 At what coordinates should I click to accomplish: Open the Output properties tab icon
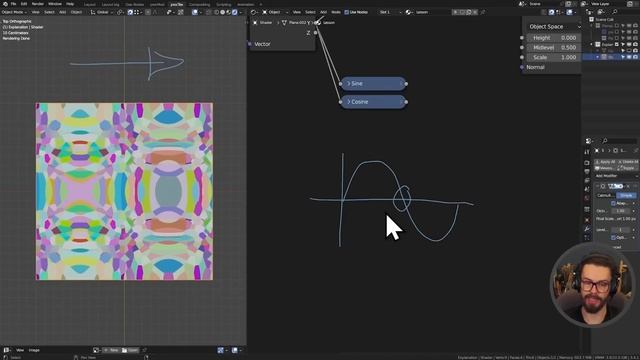pyautogui.click(x=587, y=171)
